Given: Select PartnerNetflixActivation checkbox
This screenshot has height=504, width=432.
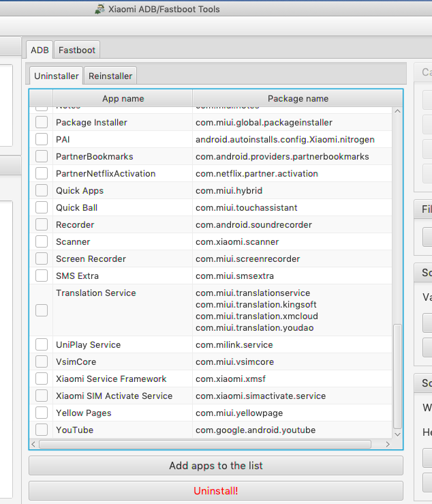Looking at the screenshot, I should (42, 174).
